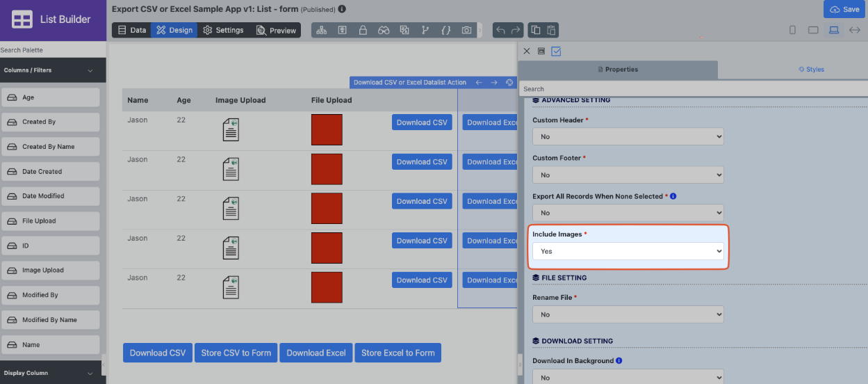868x384 pixels.
Task: Open the Custom Header dropdown
Action: (x=628, y=137)
